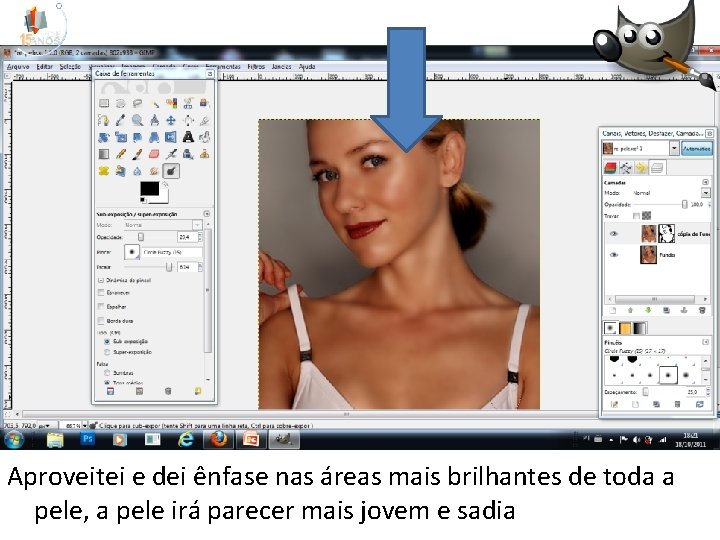Image resolution: width=720 pixels, height=540 pixels.
Task: Select the Paintbrush tool
Action: click(137, 154)
